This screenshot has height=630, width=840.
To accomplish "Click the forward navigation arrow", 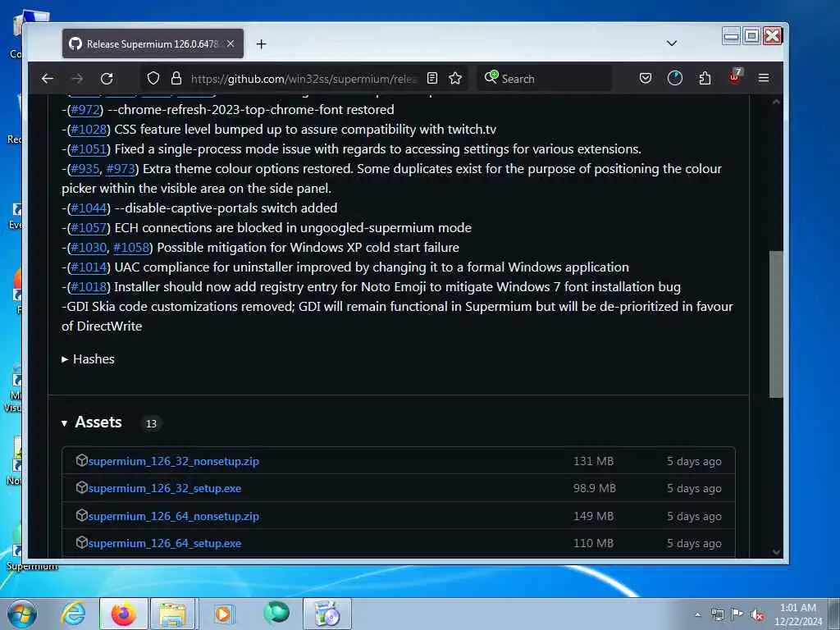I will 77,79.
